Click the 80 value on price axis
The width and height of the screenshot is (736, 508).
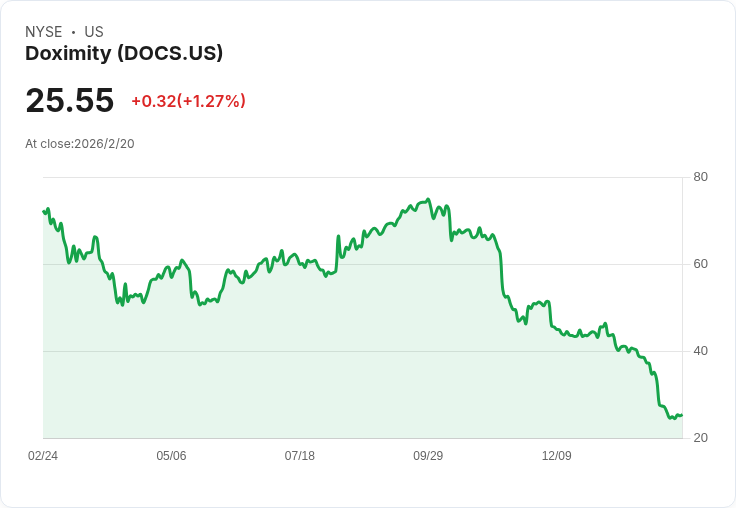[700, 177]
